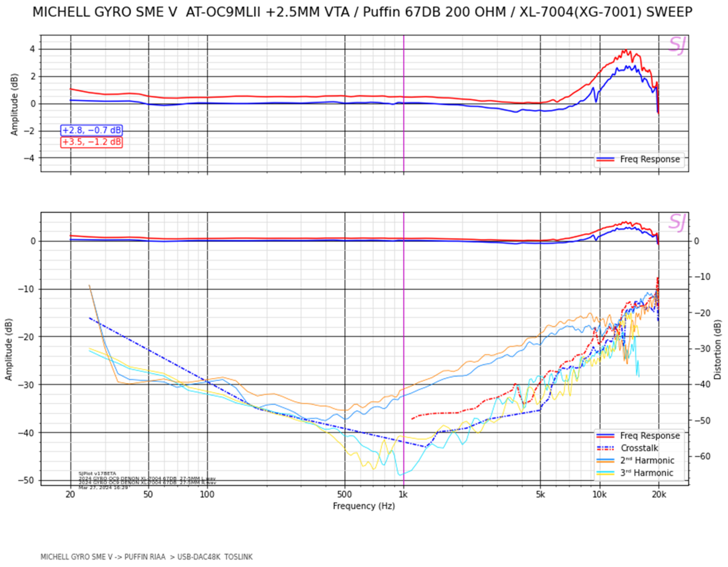The height and width of the screenshot is (567, 728).
Task: Click '−20' tick on the Distortion axis
Action: click(702, 313)
